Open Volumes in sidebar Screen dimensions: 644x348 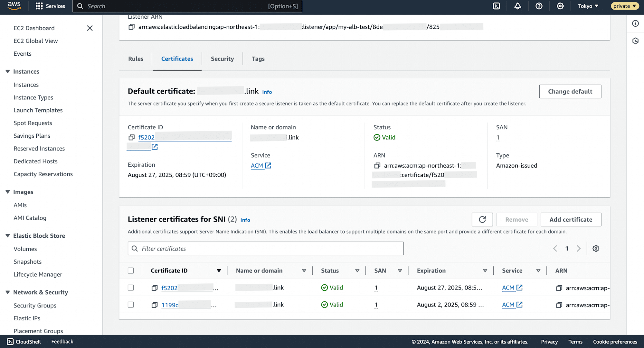tap(25, 249)
